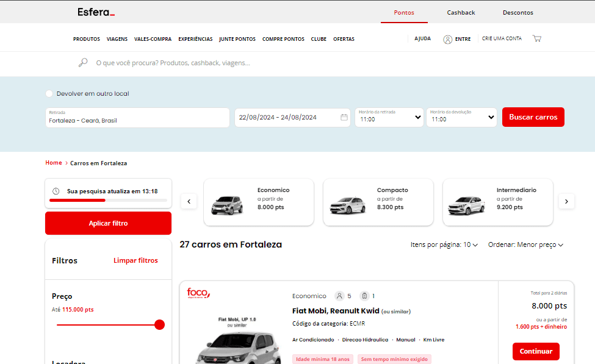Viewport: 595px width, 364px height.
Task: Open Ordenar: Menor preço sort menu
Action: [x=525, y=244]
